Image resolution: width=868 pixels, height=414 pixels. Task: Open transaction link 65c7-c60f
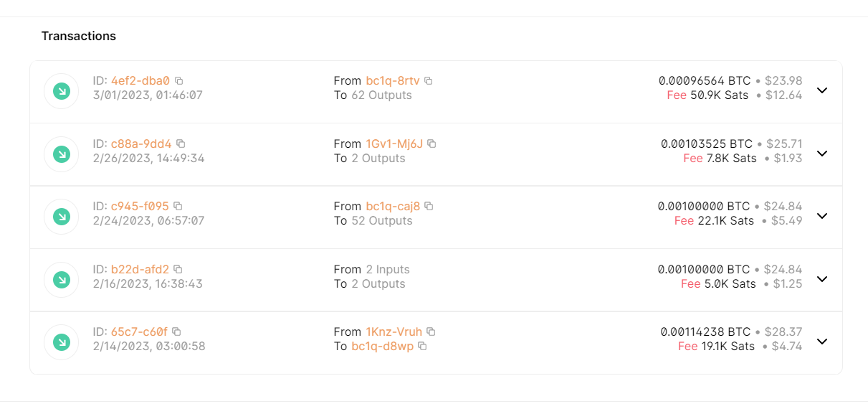pos(139,332)
